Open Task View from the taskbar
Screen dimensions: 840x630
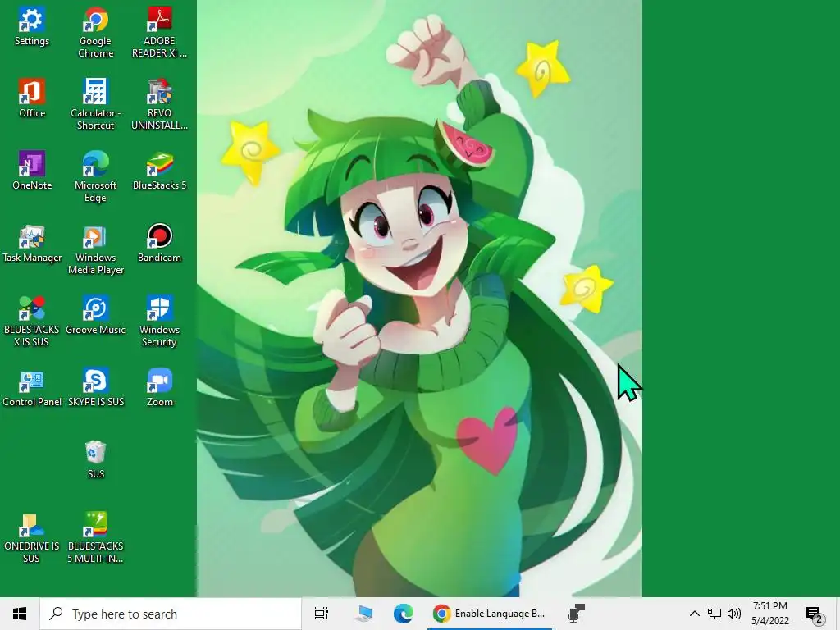click(322, 614)
